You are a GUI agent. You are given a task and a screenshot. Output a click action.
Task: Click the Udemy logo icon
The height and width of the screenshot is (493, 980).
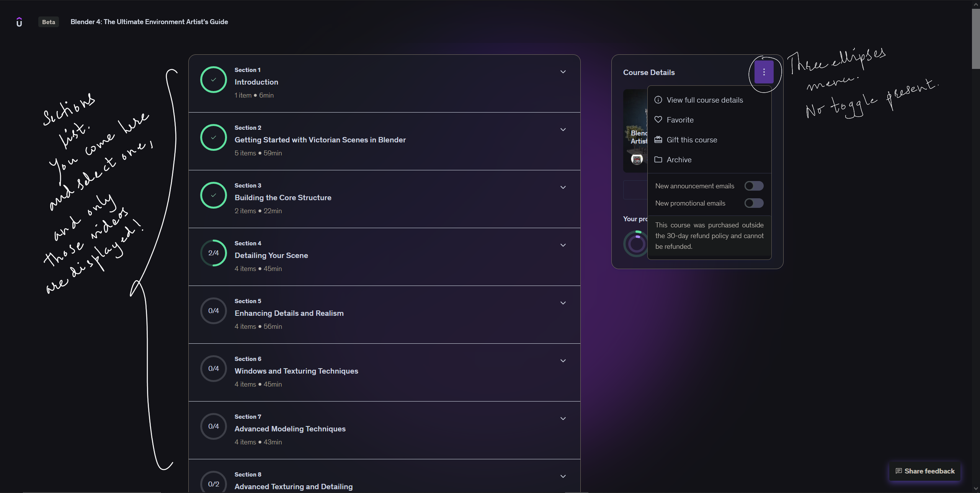point(19,22)
